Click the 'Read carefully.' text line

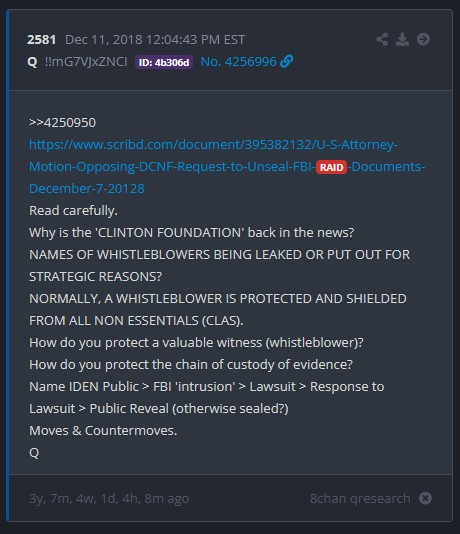(x=74, y=211)
